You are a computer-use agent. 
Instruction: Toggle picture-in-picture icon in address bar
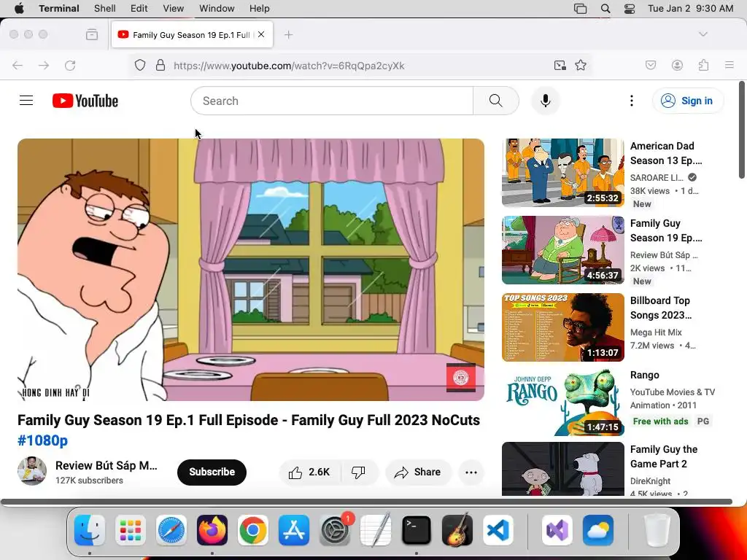560,65
